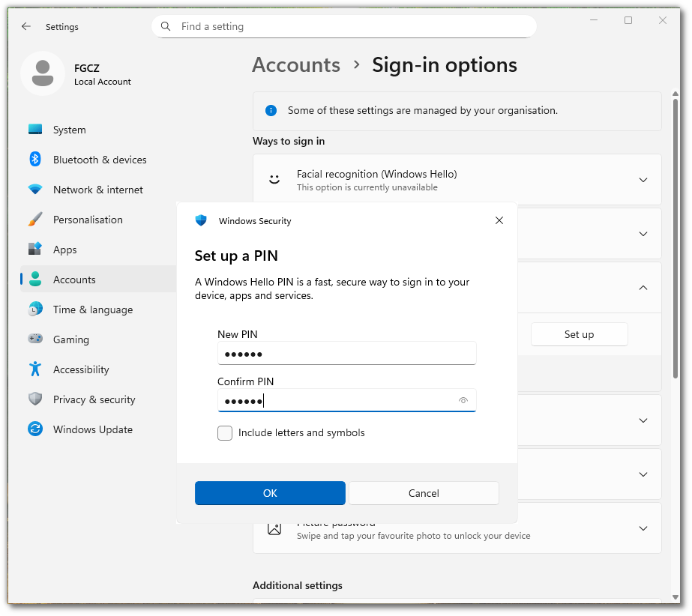Click the FGCZ user avatar
The height and width of the screenshot is (616, 692).
click(43, 73)
